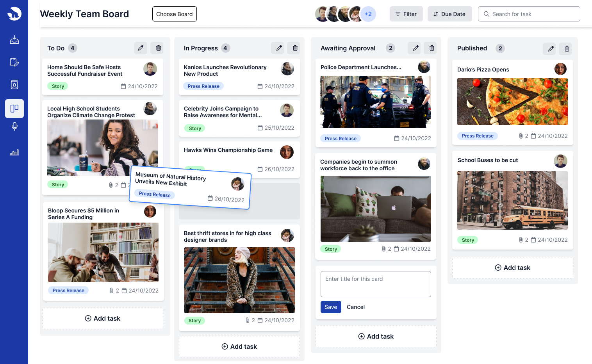The image size is (592, 364).
Task: Open the contacts icon in sidebar
Action: [x=14, y=85]
